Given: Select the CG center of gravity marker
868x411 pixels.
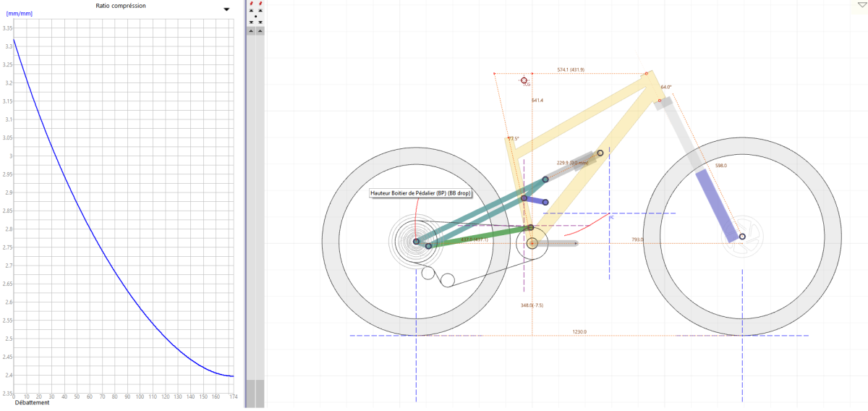Looking at the screenshot, I should pyautogui.click(x=524, y=81).
